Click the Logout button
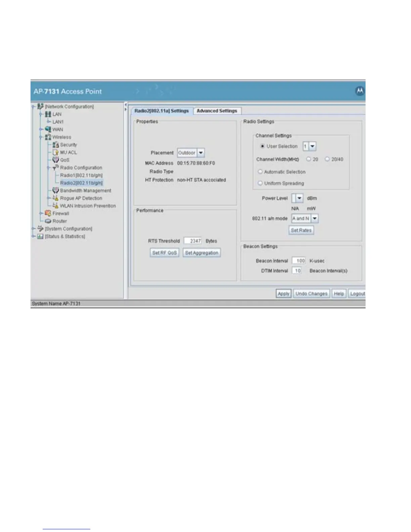 click(357, 294)
